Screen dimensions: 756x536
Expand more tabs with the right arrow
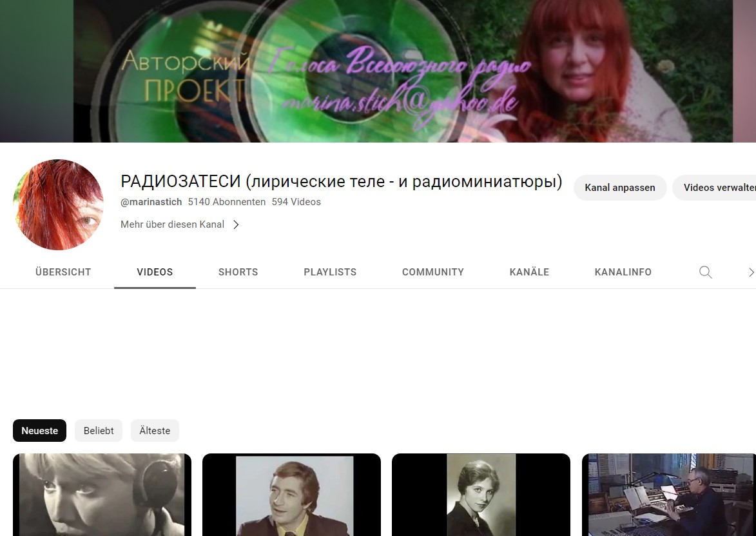(750, 272)
